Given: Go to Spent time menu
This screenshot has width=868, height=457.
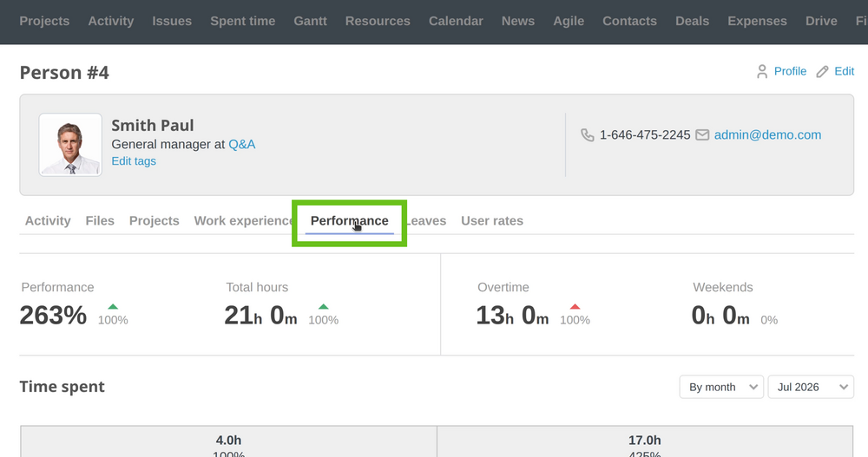Looking at the screenshot, I should point(242,21).
